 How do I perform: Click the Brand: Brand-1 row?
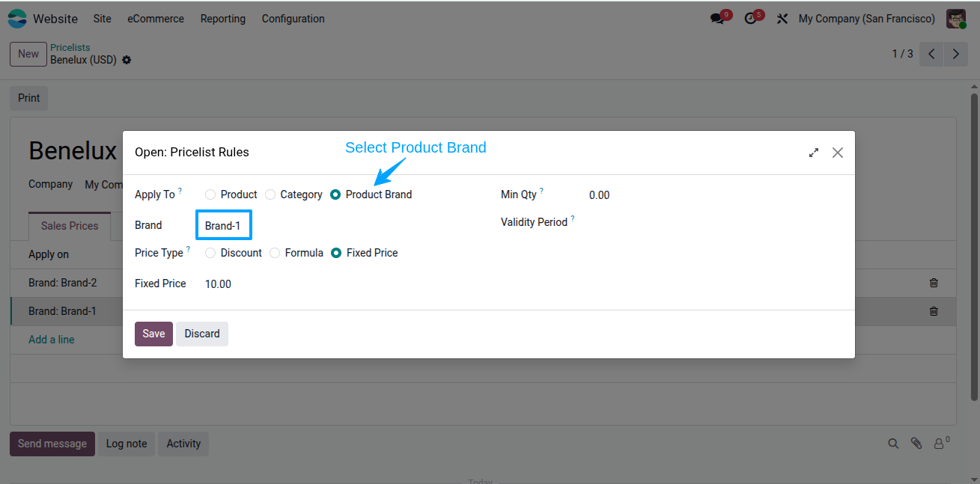483,311
